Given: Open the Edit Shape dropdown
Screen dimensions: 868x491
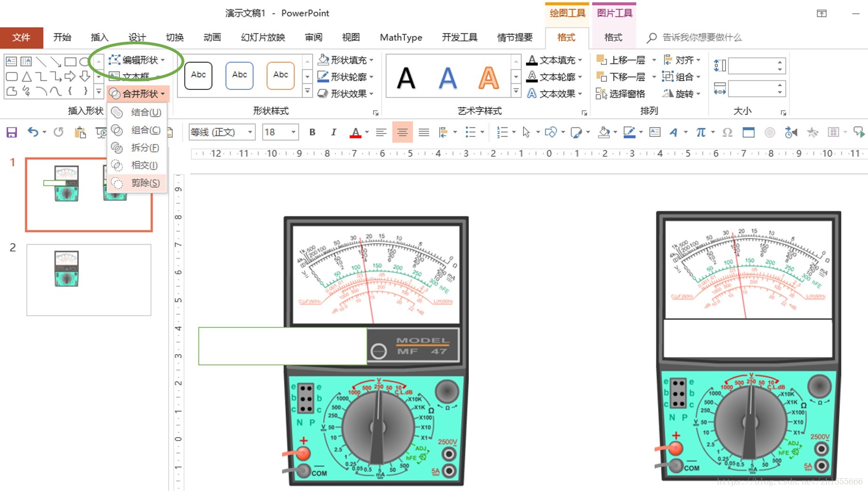Looking at the screenshot, I should (x=137, y=60).
